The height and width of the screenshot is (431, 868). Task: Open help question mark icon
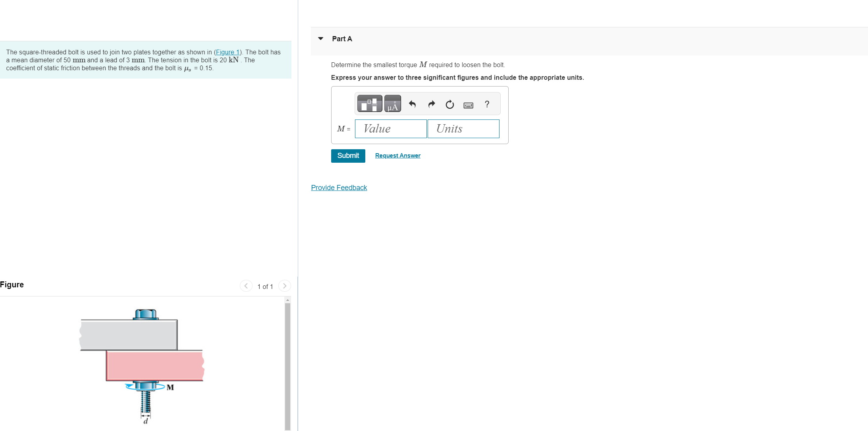pos(487,104)
